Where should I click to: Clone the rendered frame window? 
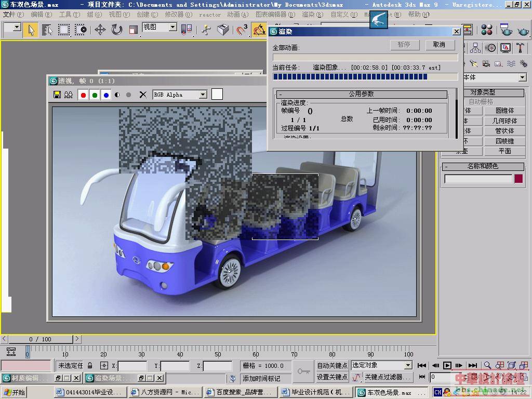(x=68, y=95)
